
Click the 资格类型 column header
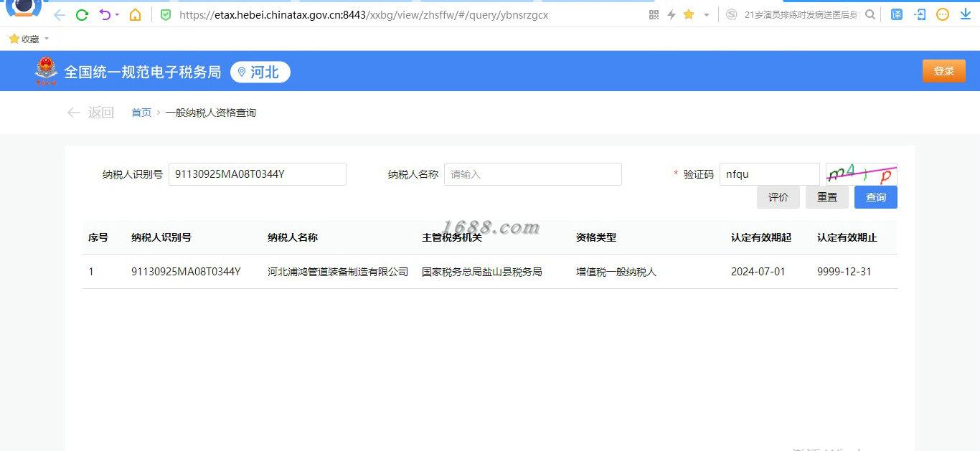[x=596, y=237]
